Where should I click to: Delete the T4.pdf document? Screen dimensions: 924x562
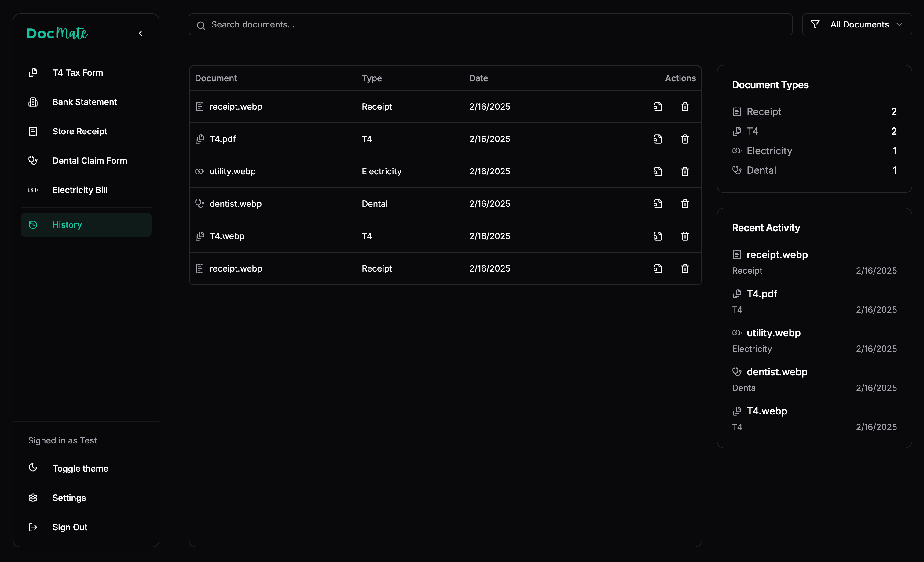pyautogui.click(x=685, y=139)
